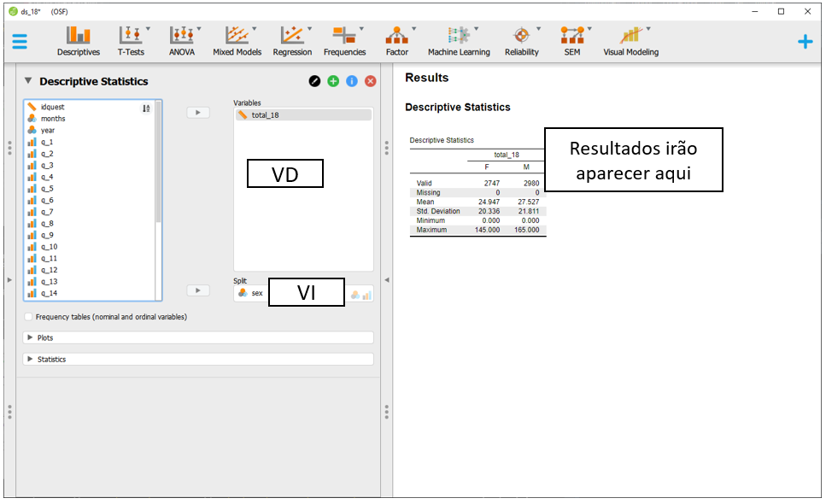This screenshot has width=826, height=504.
Task: Click the variable list sort icon
Action: pos(146,108)
